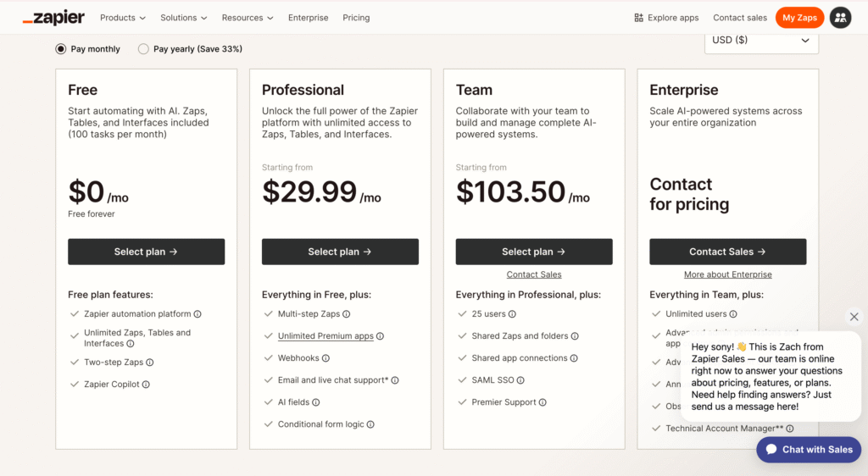The width and height of the screenshot is (868, 476).
Task: Expand the Products menu
Action: pyautogui.click(x=122, y=18)
